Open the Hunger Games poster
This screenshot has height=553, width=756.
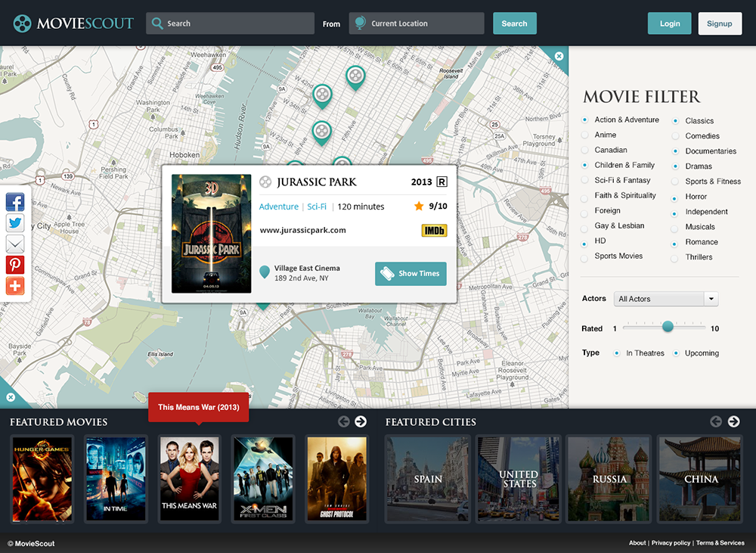click(42, 479)
